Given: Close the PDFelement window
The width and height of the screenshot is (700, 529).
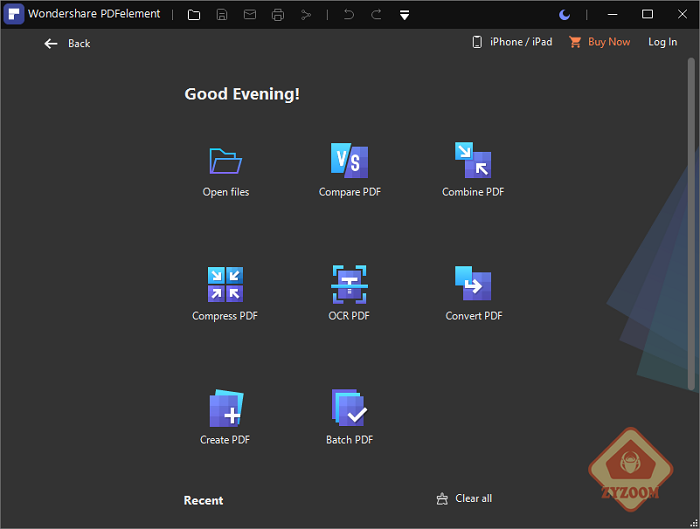Looking at the screenshot, I should click(x=682, y=15).
